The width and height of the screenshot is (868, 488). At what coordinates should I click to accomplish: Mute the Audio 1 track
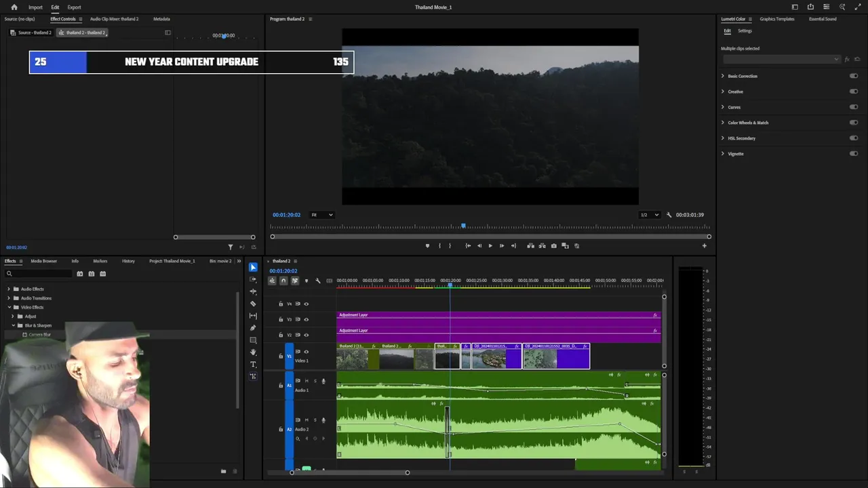(x=307, y=381)
